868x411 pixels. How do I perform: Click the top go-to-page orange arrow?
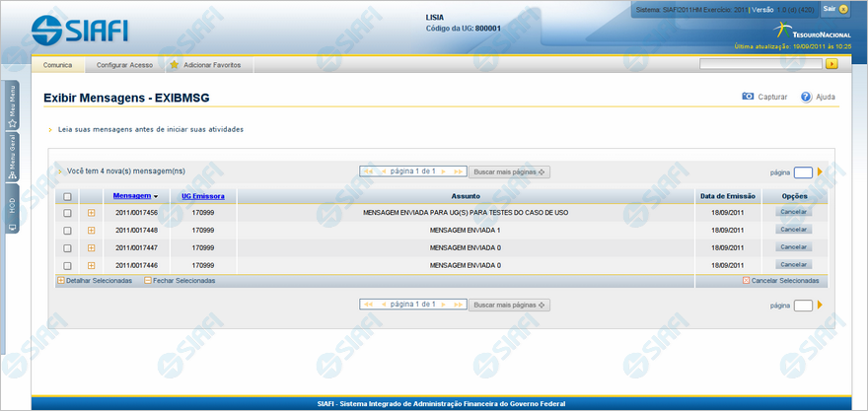820,171
